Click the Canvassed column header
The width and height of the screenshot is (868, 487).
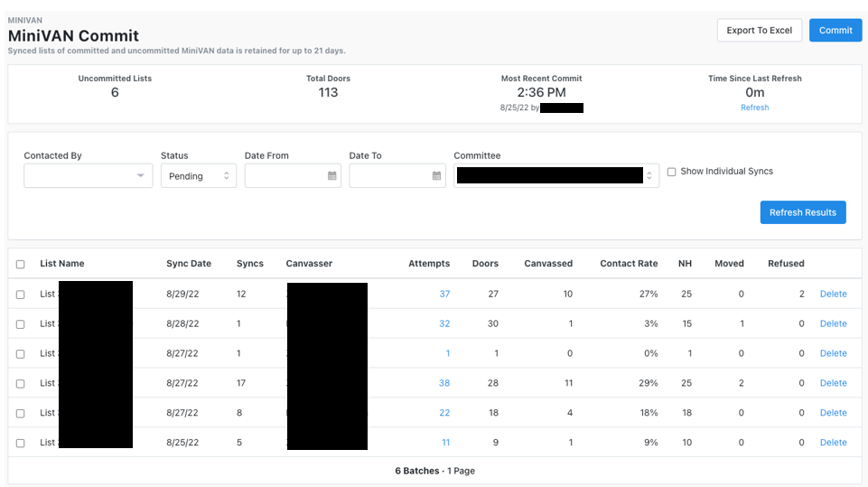click(x=548, y=264)
